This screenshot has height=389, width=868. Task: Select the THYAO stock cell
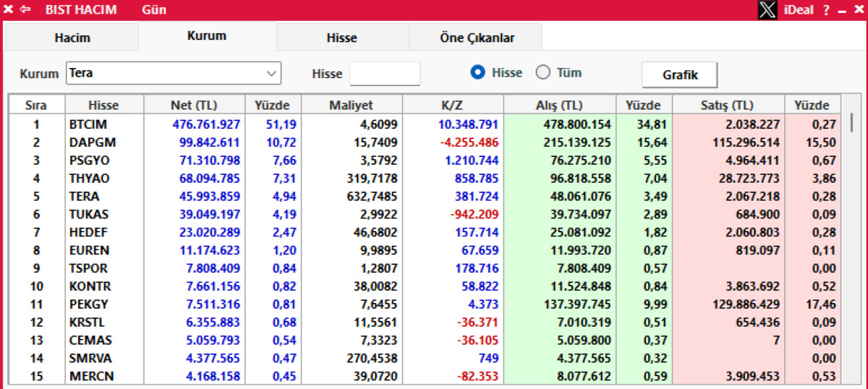104,179
